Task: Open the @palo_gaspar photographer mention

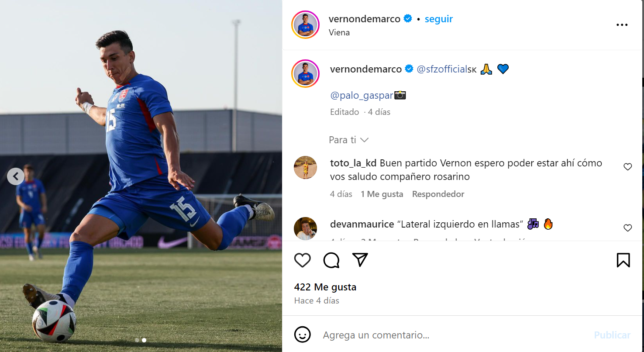Action: click(x=362, y=95)
